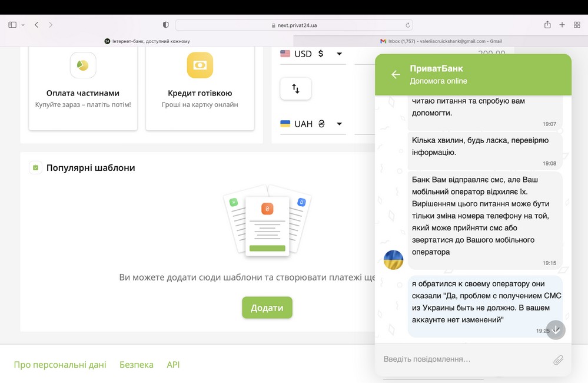Add a new tab with plus icon
Viewport: 588px width, 383px height.
[x=562, y=25]
